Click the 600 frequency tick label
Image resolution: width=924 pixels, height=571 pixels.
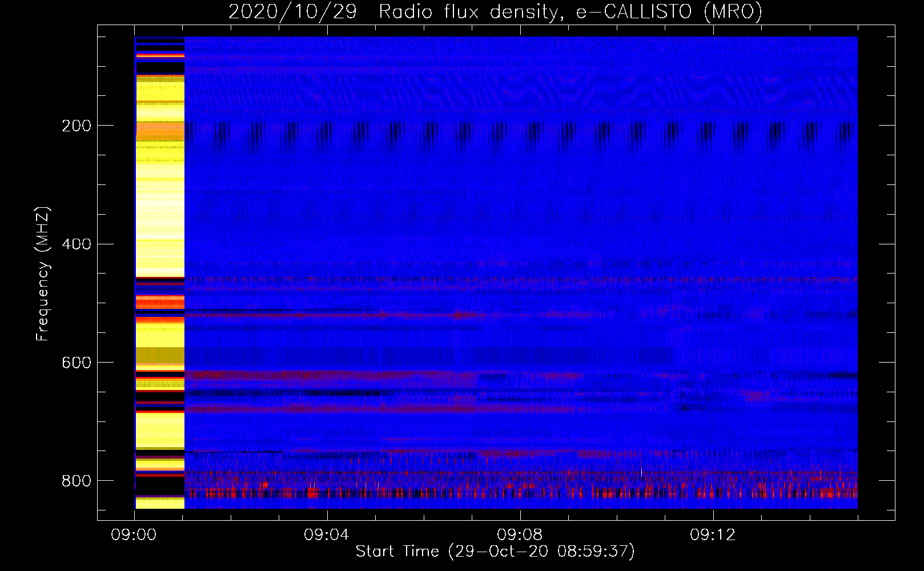click(77, 363)
